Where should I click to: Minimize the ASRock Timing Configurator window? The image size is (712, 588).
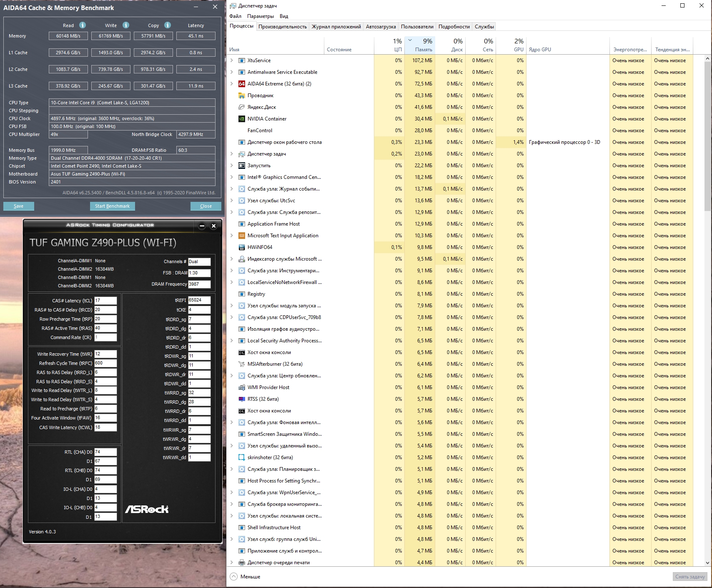tap(202, 226)
